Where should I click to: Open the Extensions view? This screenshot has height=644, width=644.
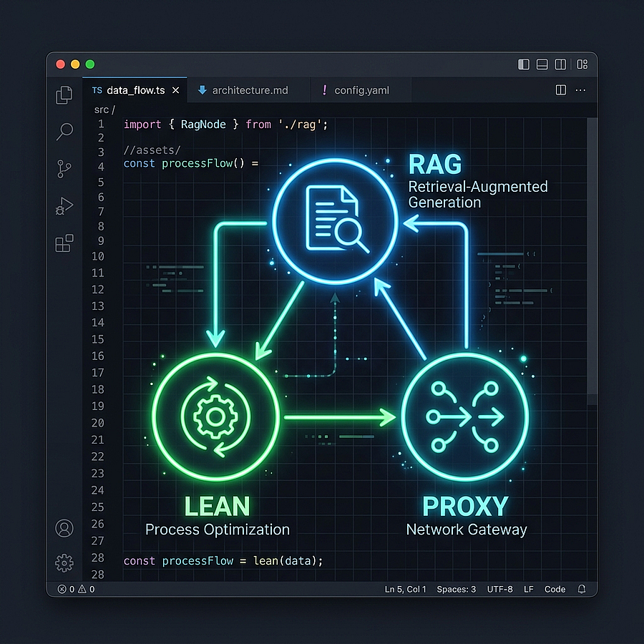(x=64, y=243)
